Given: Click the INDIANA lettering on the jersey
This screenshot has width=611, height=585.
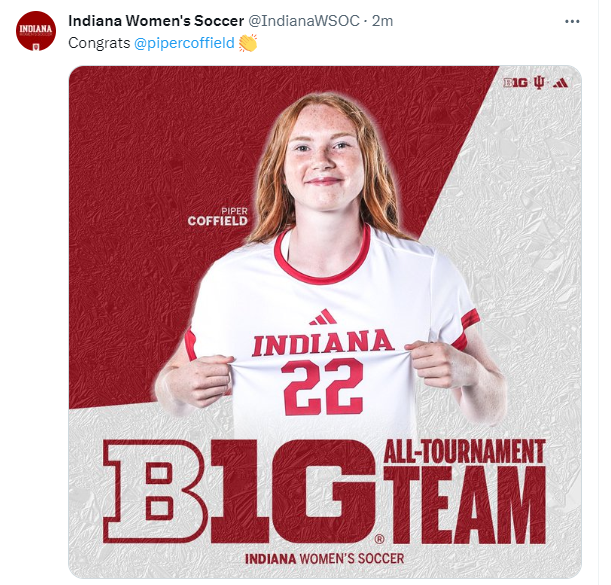Looking at the screenshot, I should 322,343.
